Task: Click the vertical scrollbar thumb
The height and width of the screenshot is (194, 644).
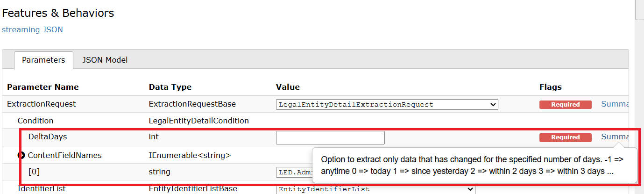Action: coord(639,9)
